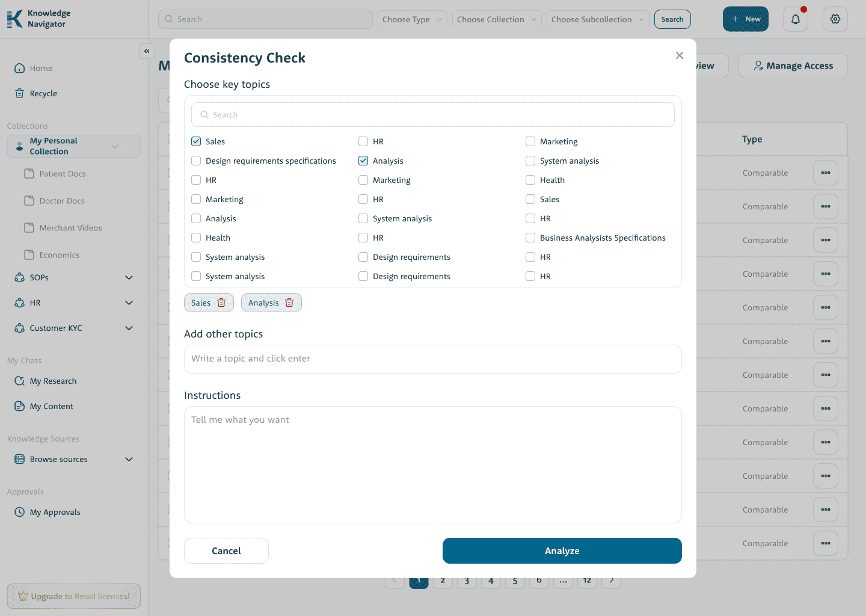866x616 pixels.
Task: Expand Browse sources section
Action: (129, 459)
